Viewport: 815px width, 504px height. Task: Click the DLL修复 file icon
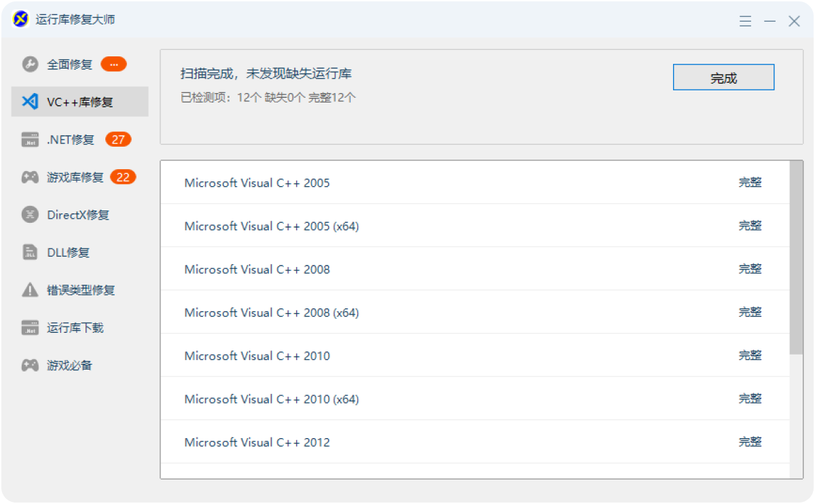[30, 253]
